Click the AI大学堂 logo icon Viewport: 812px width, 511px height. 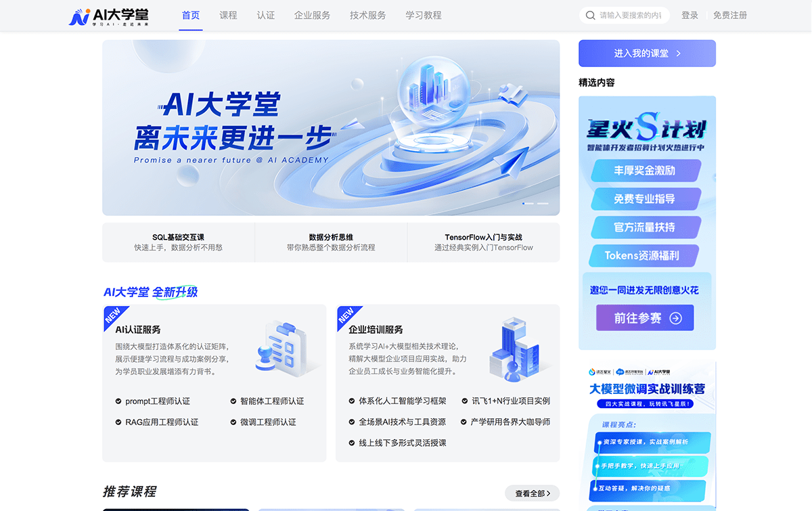(x=77, y=15)
